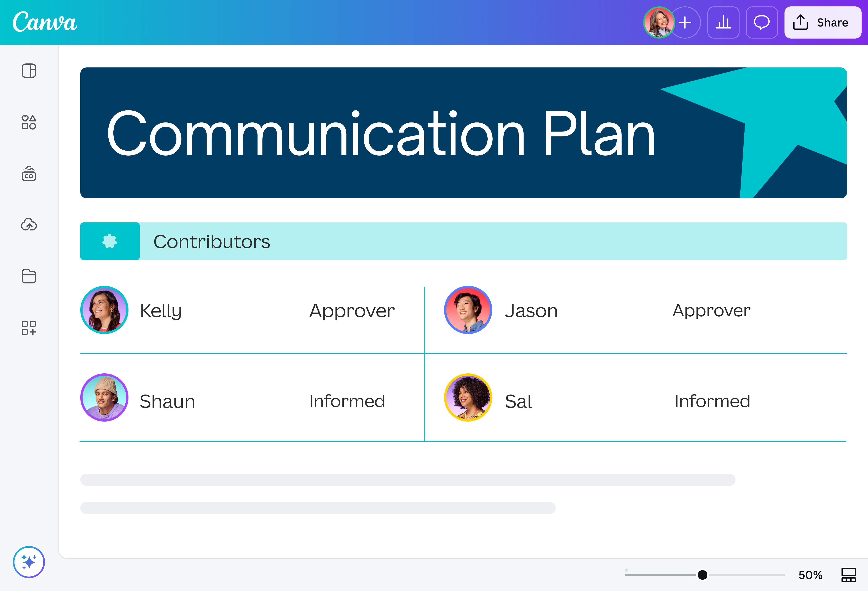The height and width of the screenshot is (591, 868).
Task: Click the user profile avatar in header
Action: pos(659,22)
